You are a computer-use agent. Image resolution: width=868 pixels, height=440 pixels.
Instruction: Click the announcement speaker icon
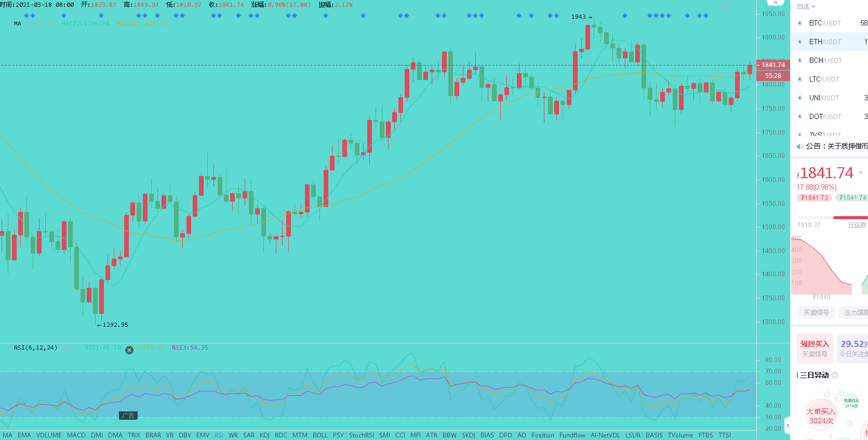point(800,146)
